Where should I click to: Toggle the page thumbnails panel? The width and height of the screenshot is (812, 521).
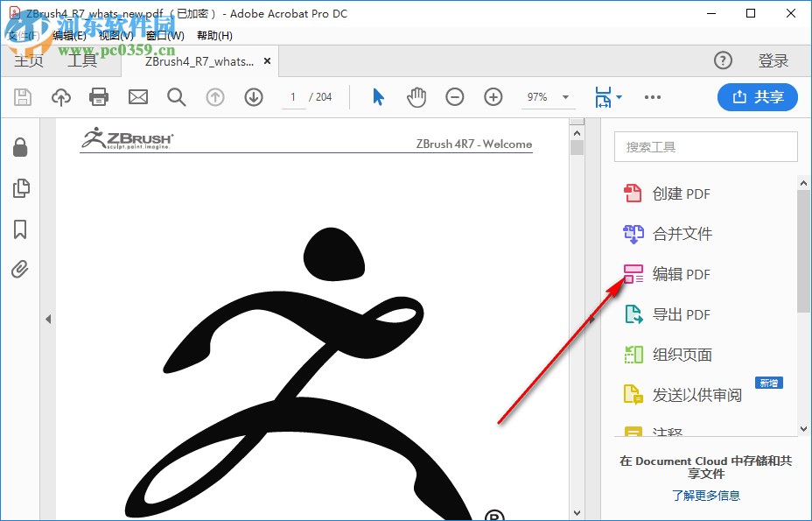point(21,187)
